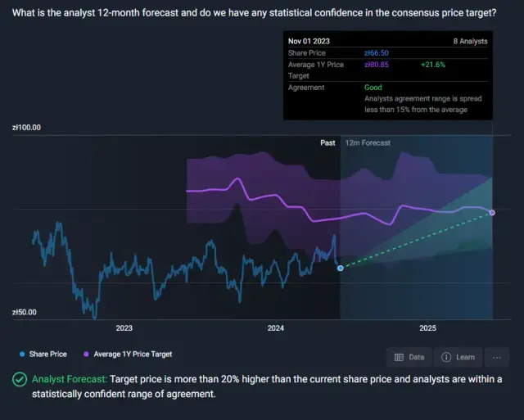The width and height of the screenshot is (524, 420).
Task: Click the purple Average 1Y Price Target legend dot
Action: pyautogui.click(x=86, y=355)
